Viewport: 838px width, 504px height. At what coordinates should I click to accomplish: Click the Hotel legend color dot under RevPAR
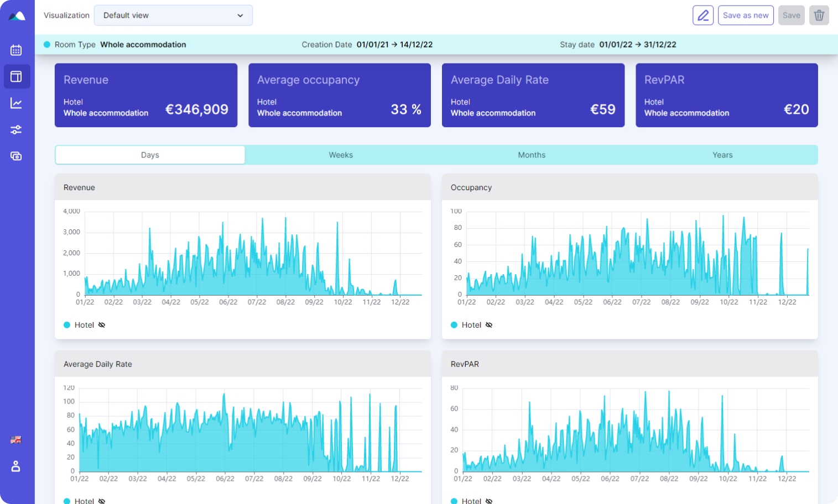pos(454,501)
